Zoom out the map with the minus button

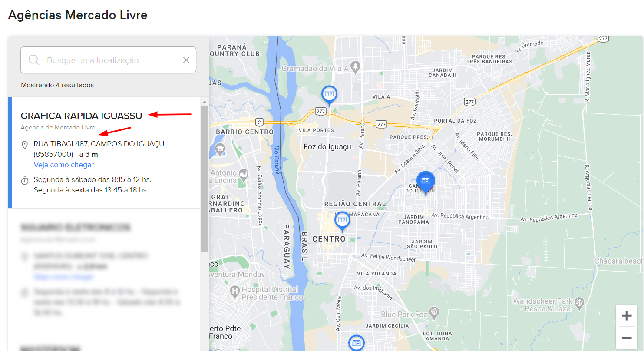point(626,338)
